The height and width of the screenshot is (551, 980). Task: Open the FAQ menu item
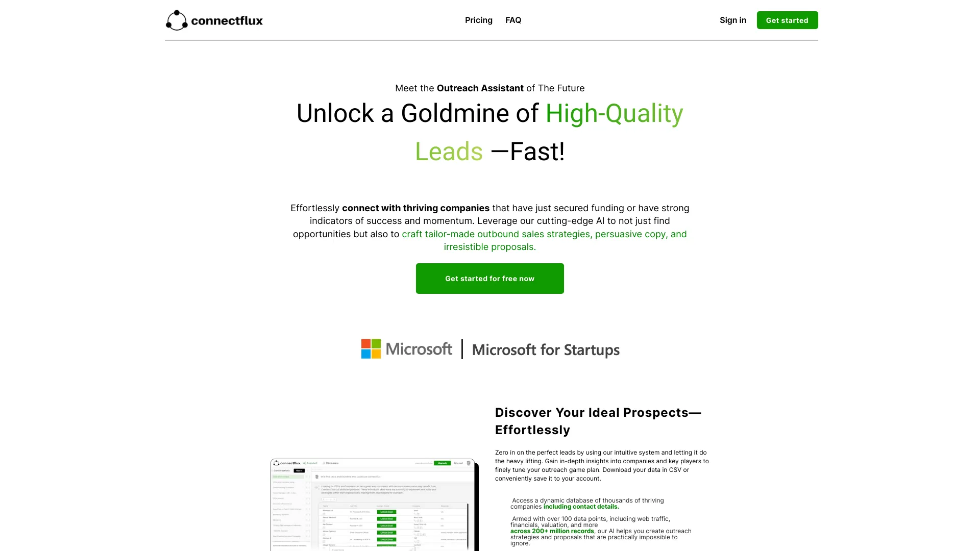pos(513,19)
